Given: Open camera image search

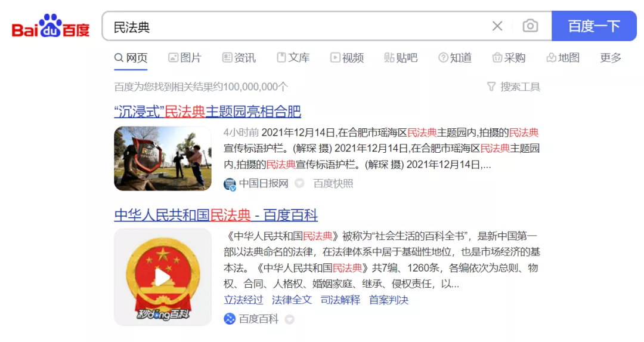Looking at the screenshot, I should coord(530,26).
